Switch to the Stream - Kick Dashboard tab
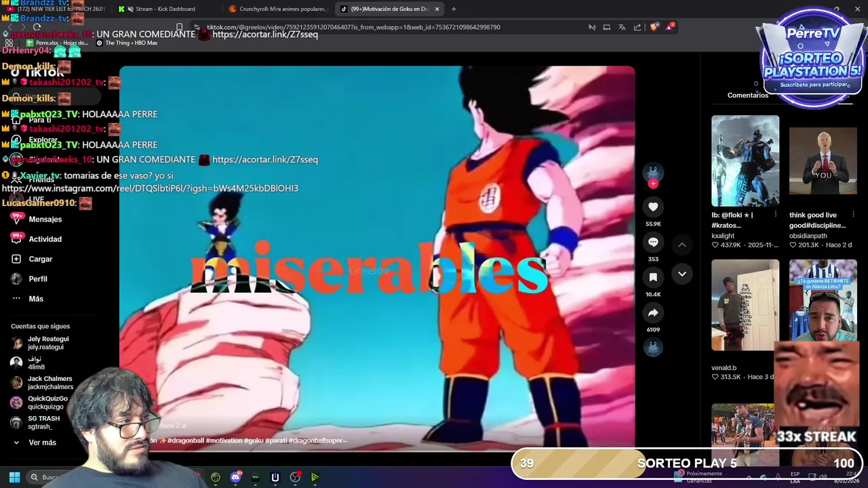 (x=165, y=9)
